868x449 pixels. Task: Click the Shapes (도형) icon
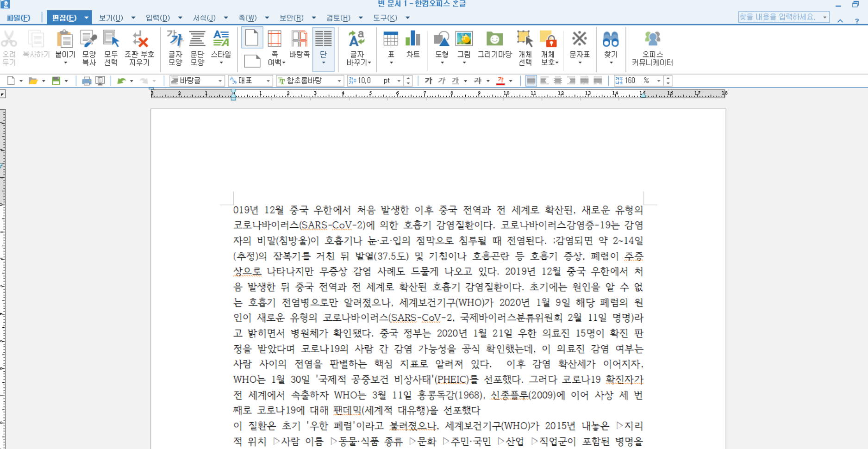point(442,39)
